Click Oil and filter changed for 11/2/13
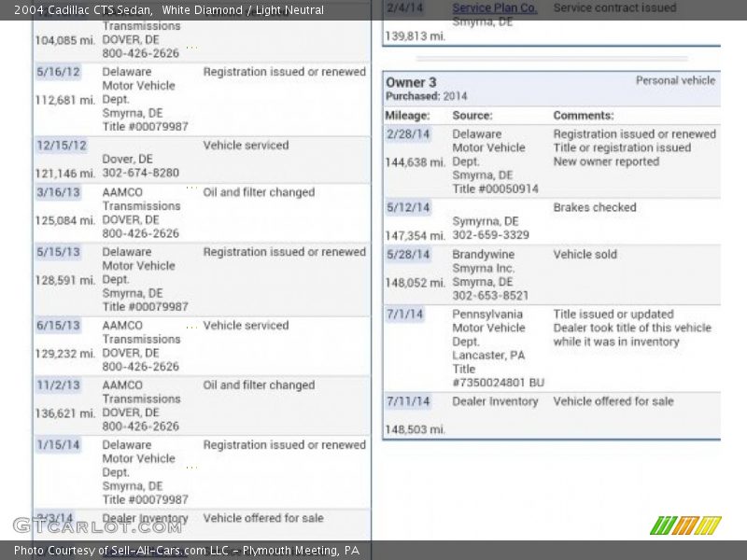Screen dimensions: 747x560 (260, 385)
